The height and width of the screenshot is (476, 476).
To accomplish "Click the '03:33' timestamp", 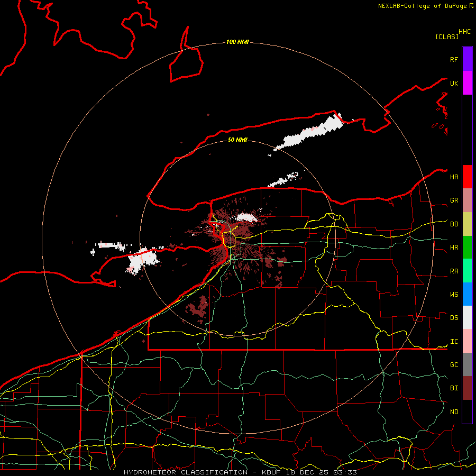I will click(345, 472).
